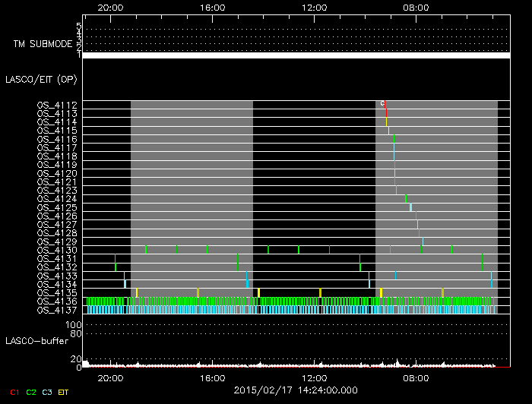
Task: Select the OS_4112 row label
Action: (x=57, y=105)
